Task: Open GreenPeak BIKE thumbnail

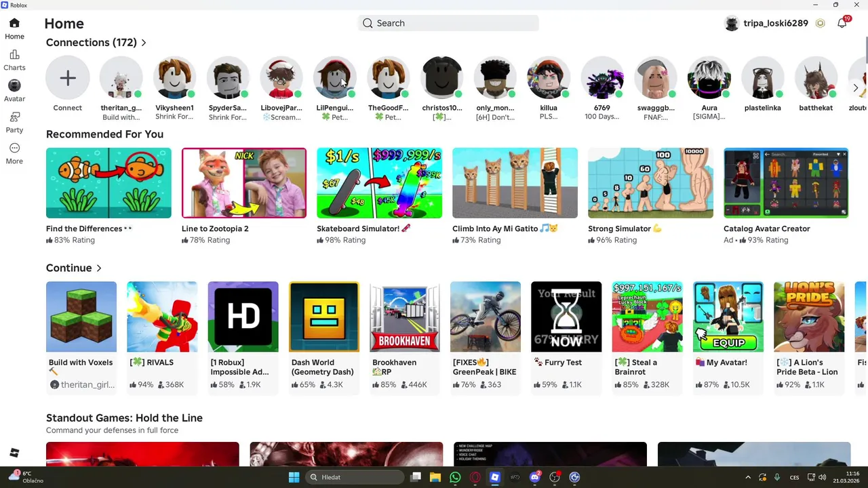Action: [486, 317]
